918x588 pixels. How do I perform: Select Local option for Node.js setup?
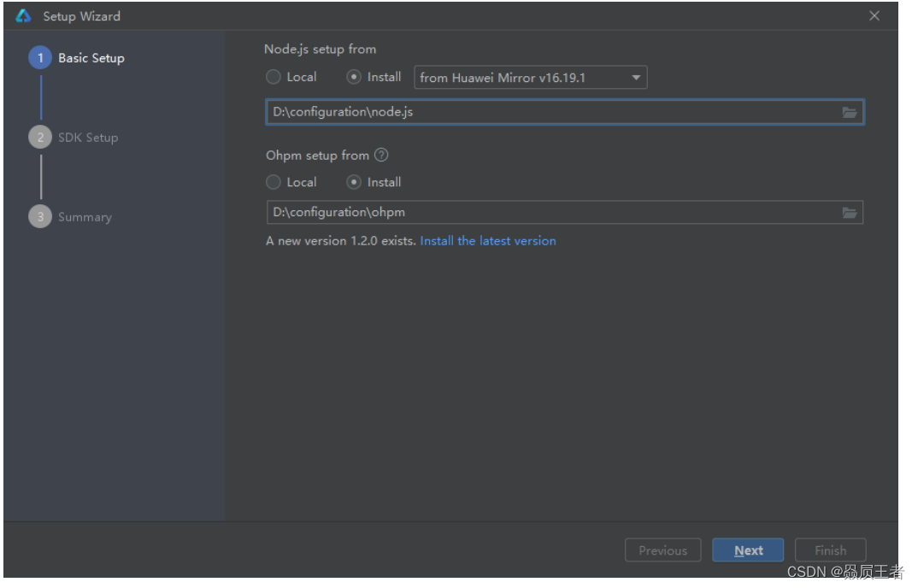click(291, 77)
